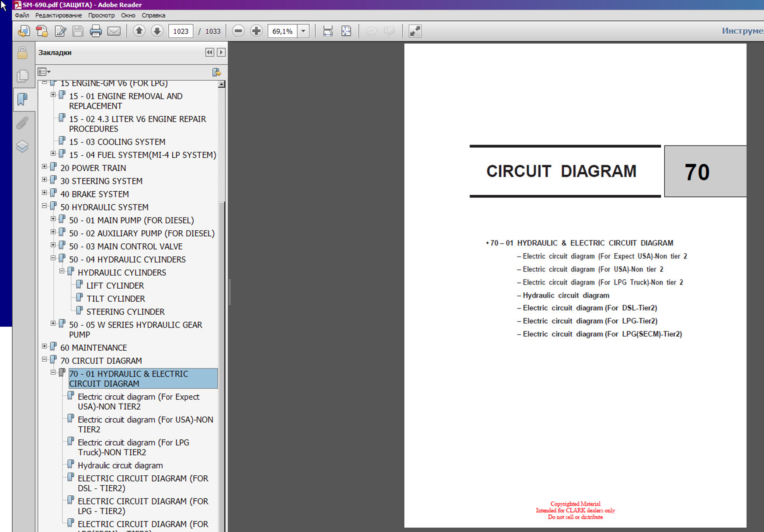Click the Print icon in toolbar
The image size is (764, 532).
pos(95,31)
